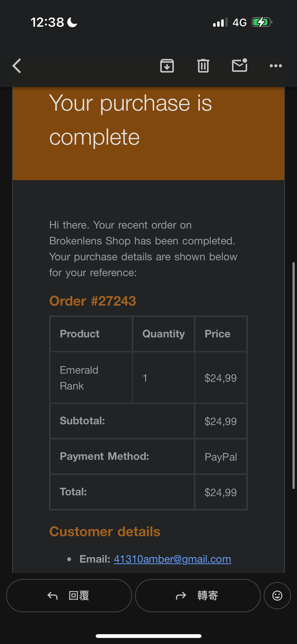This screenshot has height=644, width=297.
Task: Click the vertical scrollbar on the right
Action: click(293, 375)
